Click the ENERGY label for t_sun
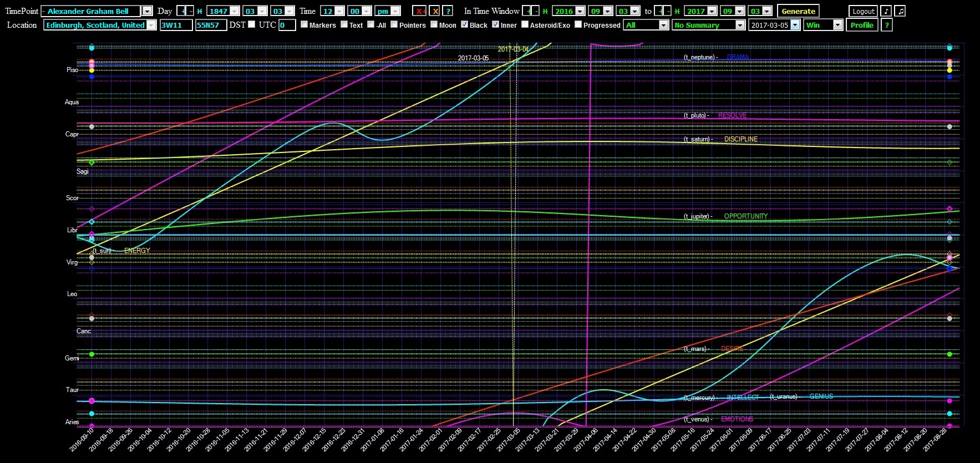980x463 pixels. pos(137,251)
